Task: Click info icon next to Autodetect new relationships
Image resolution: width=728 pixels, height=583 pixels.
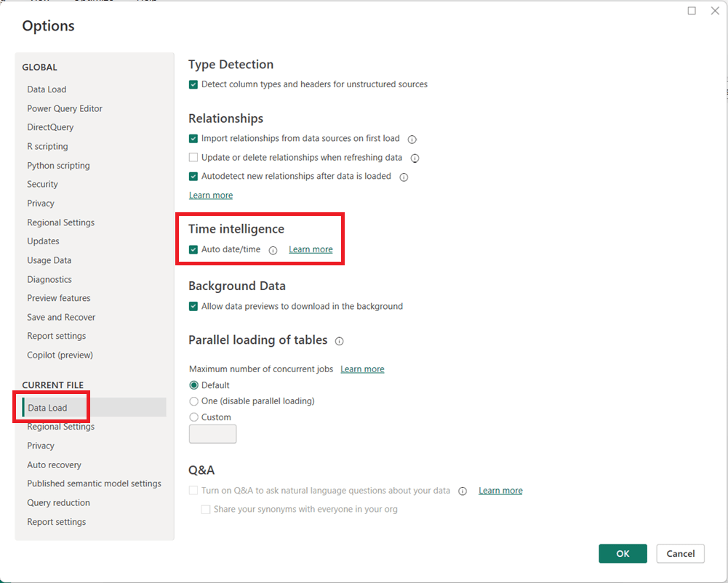Action: pyautogui.click(x=404, y=177)
